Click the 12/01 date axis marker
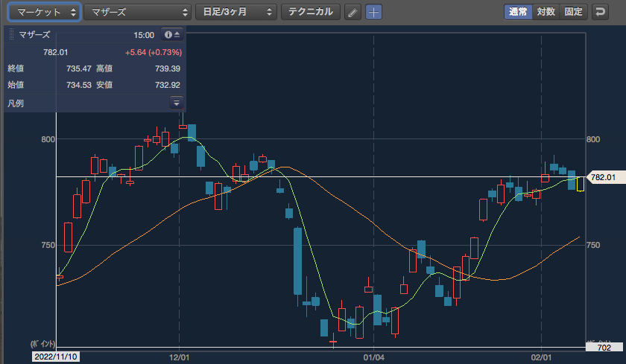This screenshot has height=364, width=626. pos(180,357)
